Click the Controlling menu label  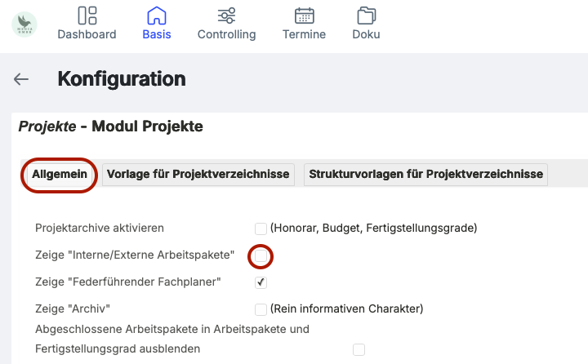(226, 34)
